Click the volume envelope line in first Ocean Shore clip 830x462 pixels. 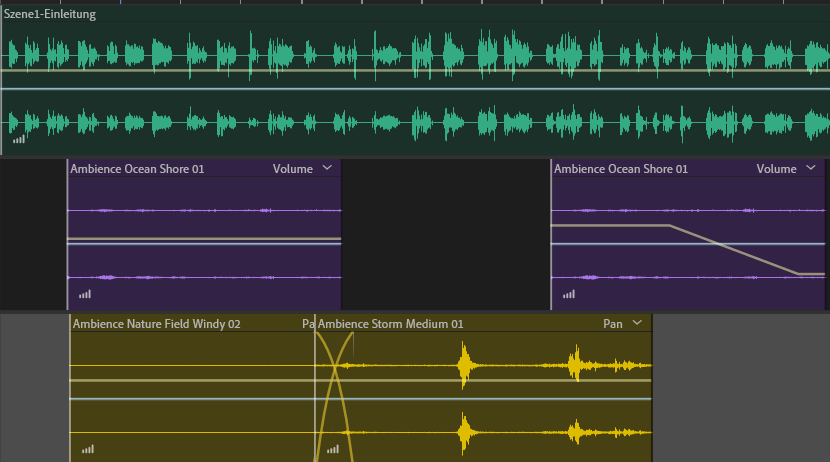(200, 239)
